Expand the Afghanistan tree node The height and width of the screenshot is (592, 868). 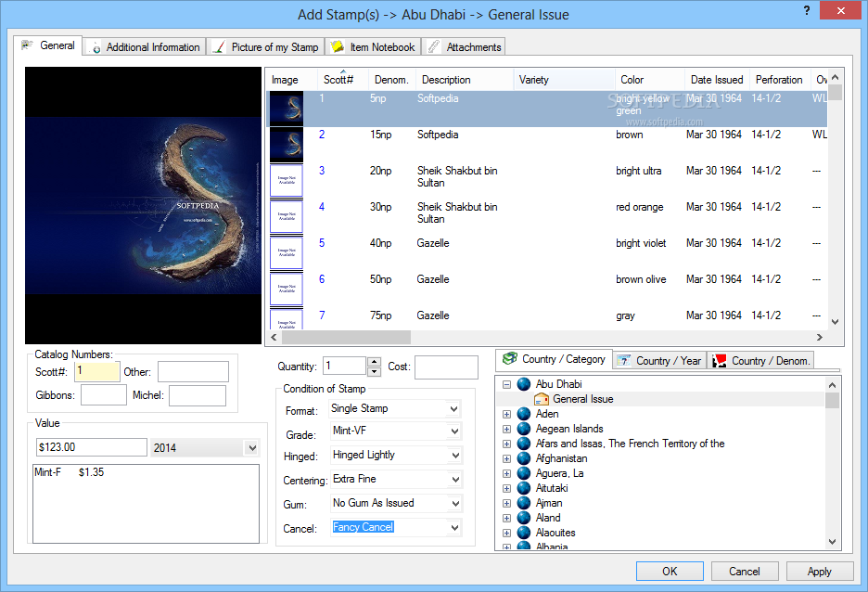click(506, 458)
